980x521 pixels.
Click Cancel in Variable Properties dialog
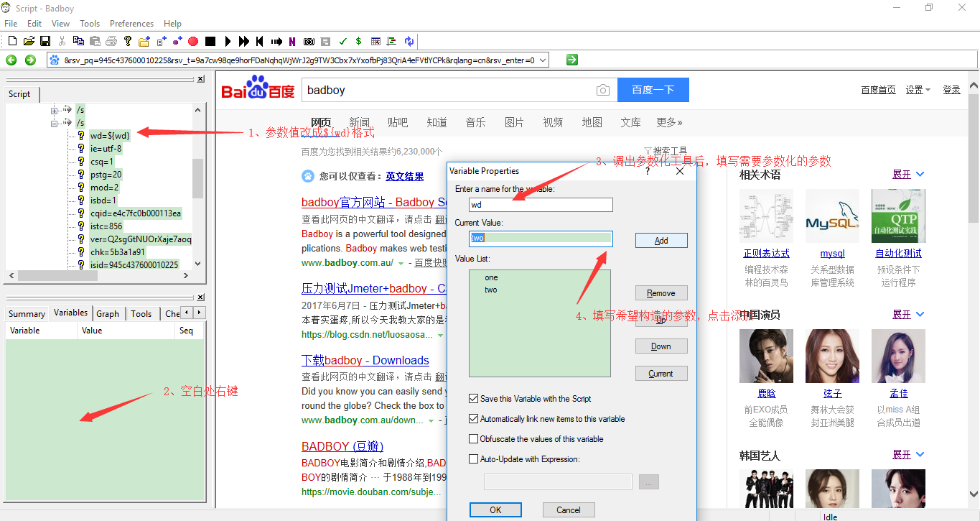[x=569, y=510]
